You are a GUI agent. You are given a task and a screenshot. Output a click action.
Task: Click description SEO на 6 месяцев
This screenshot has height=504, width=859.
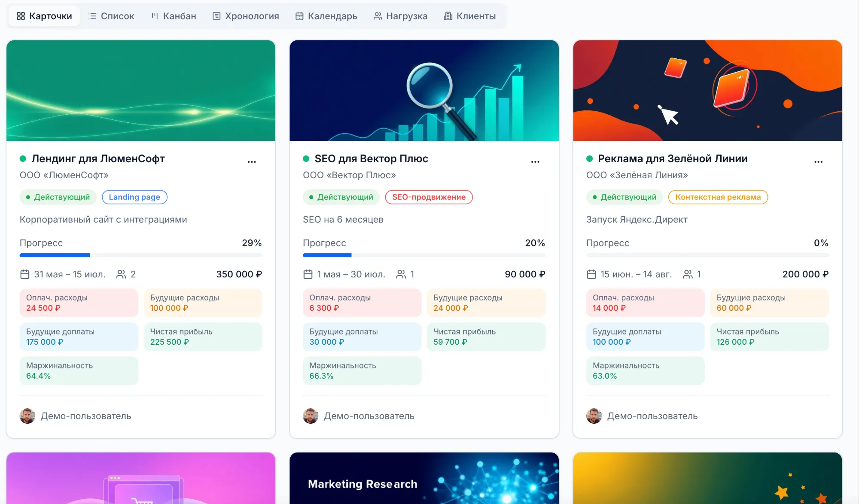[x=343, y=220]
